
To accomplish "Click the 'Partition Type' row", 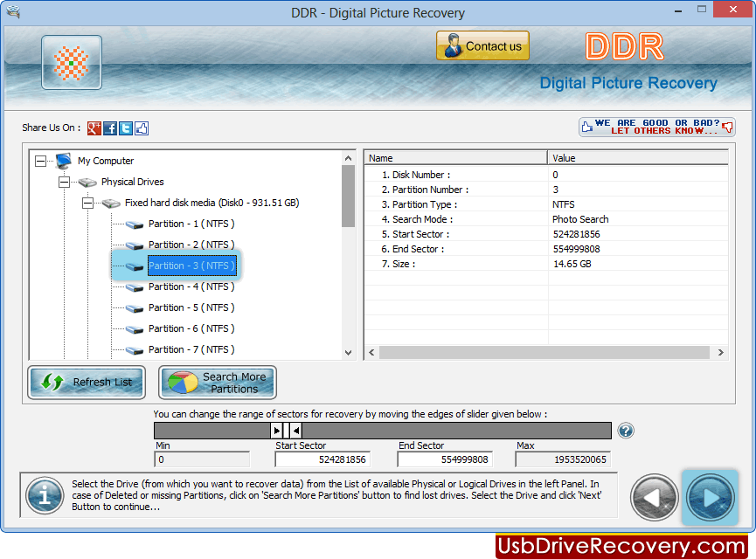I will [546, 204].
